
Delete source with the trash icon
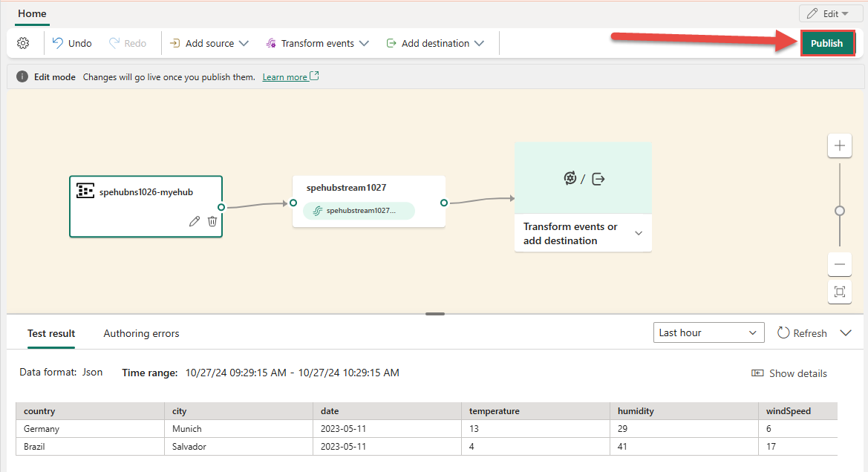212,221
